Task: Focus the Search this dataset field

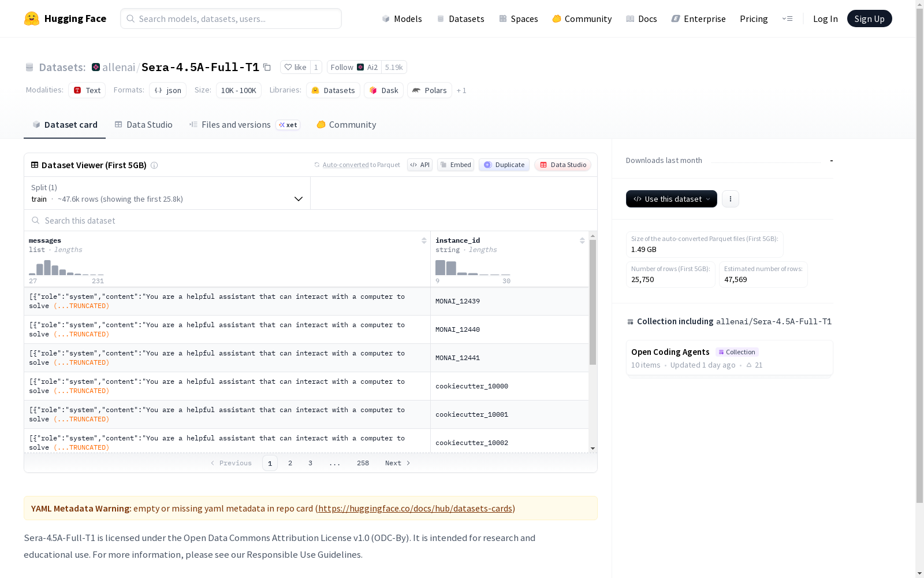Action: 311,220
